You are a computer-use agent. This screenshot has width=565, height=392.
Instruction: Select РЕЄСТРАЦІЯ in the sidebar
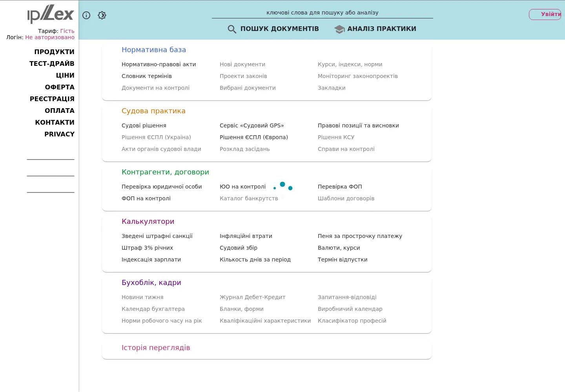[x=52, y=99]
